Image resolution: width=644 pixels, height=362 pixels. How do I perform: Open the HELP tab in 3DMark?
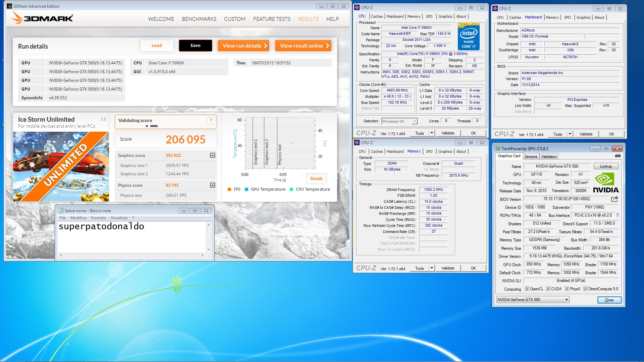click(332, 19)
